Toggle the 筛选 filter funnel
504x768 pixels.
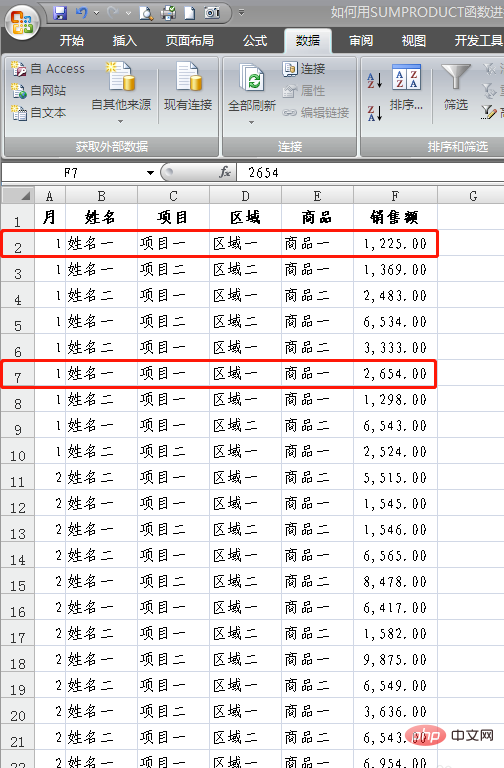pyautogui.click(x=456, y=87)
